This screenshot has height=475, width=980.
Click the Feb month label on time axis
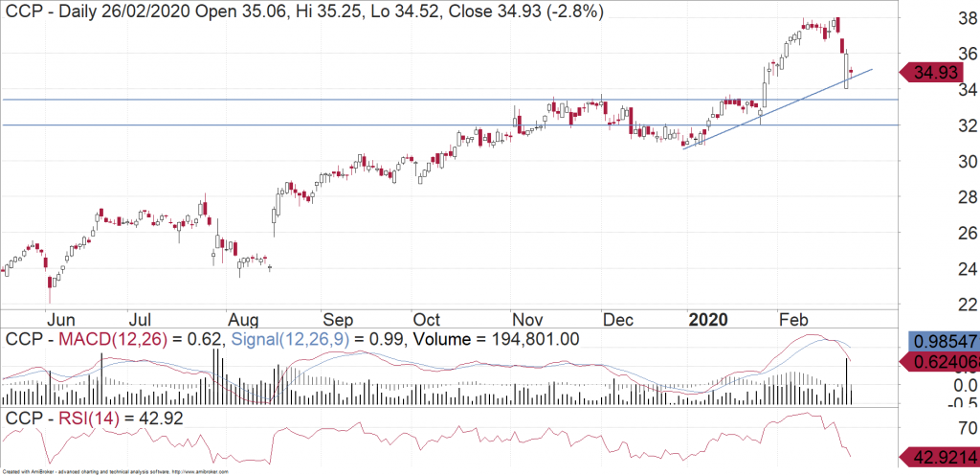click(x=795, y=319)
